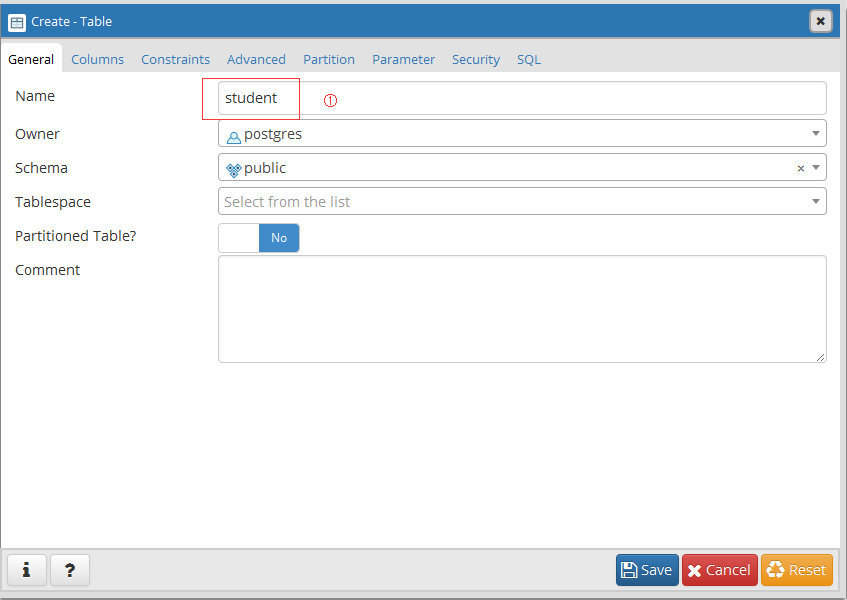The height and width of the screenshot is (600, 847).
Task: Expand the Schema dropdown arrow
Action: click(816, 168)
